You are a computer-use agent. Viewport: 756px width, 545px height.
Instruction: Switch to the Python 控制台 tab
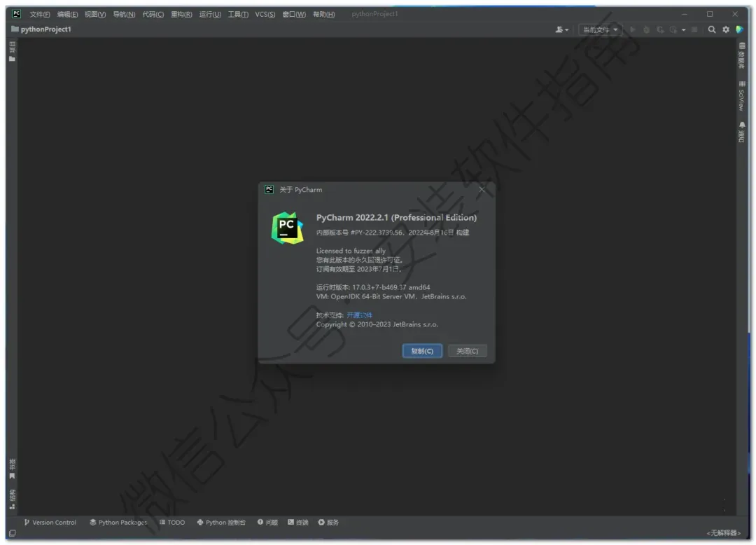coord(221,523)
